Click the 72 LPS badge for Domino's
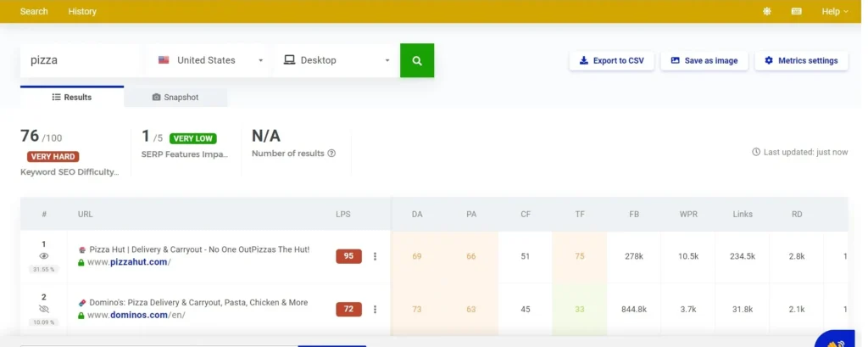This screenshot has height=347, width=868. click(348, 309)
